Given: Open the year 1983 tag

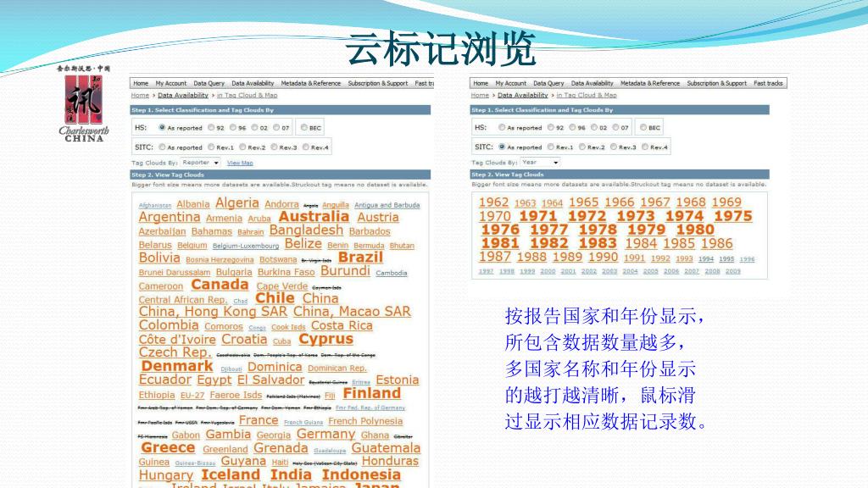Looking at the screenshot, I should click(598, 243).
